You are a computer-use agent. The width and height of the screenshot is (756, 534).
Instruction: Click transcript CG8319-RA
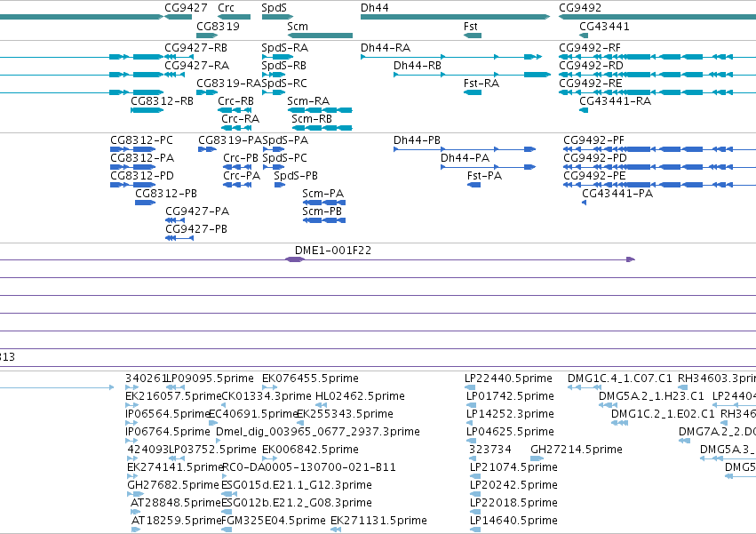pos(207,92)
